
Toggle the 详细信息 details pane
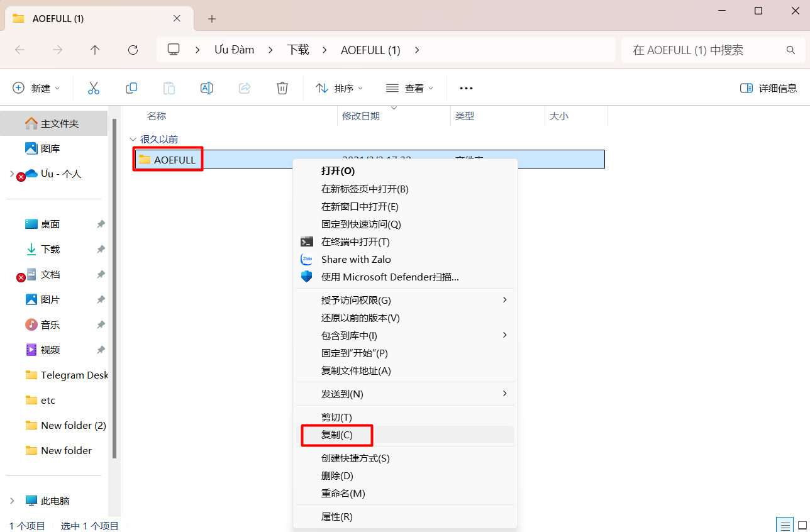click(x=768, y=88)
